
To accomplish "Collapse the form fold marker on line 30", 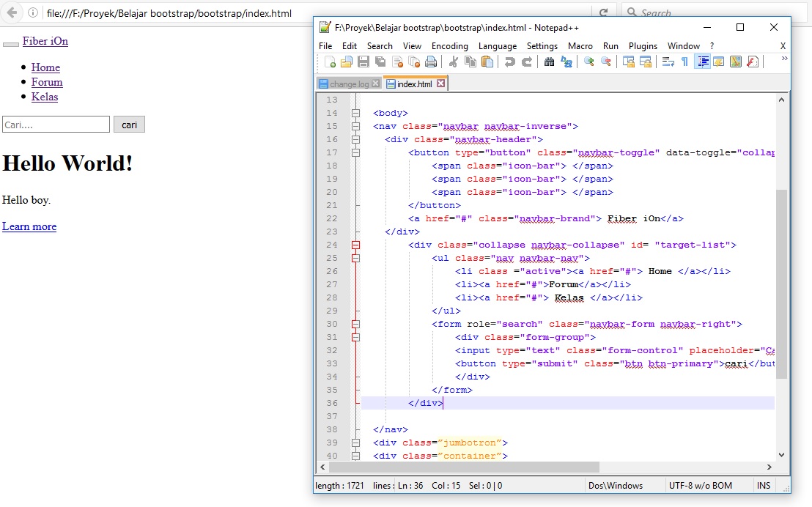I will click(355, 324).
